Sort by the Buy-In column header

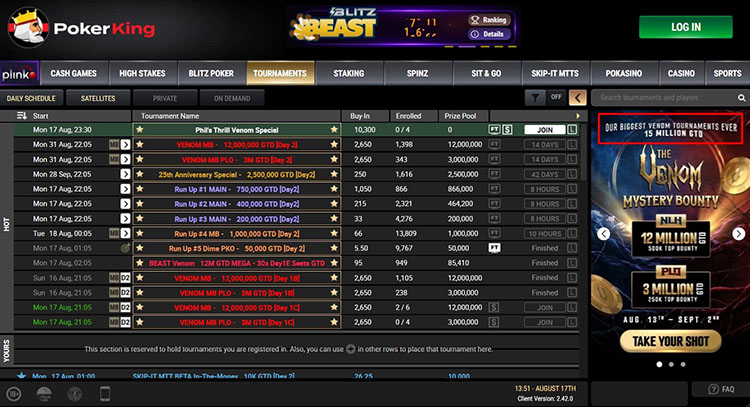click(x=360, y=116)
